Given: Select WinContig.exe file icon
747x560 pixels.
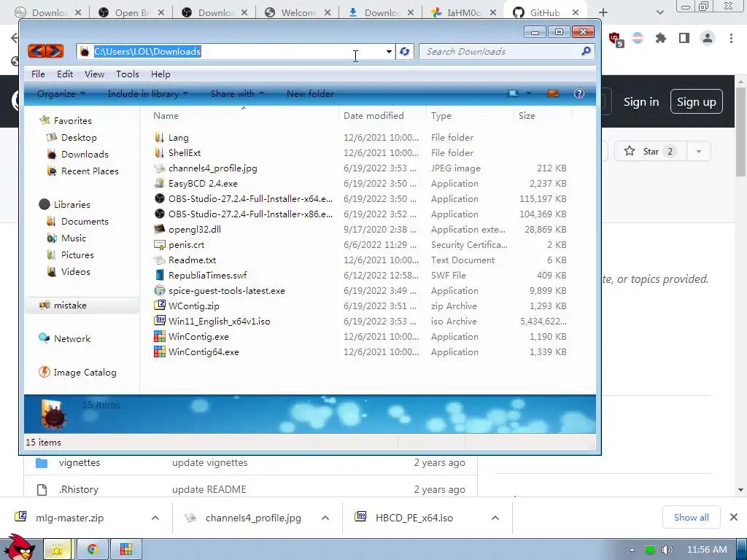Looking at the screenshot, I should 160,337.
